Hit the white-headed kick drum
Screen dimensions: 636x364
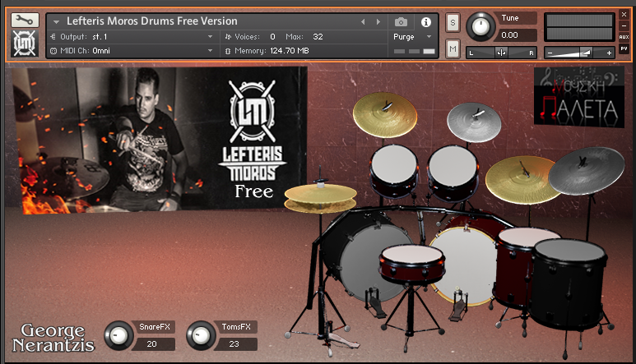pyautogui.click(x=465, y=267)
